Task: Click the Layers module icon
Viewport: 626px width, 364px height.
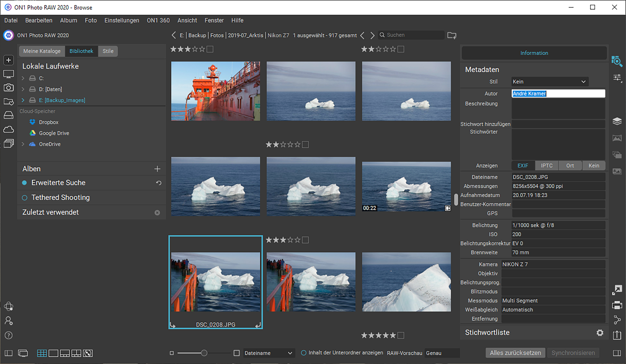Action: click(x=617, y=121)
